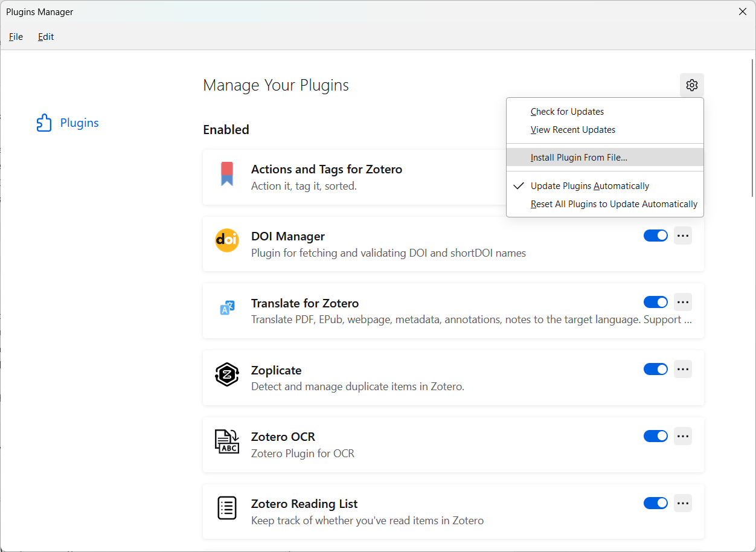Viewport: 756px width, 552px height.
Task: Turn off Translate for Zotero toggle
Action: [655, 302]
